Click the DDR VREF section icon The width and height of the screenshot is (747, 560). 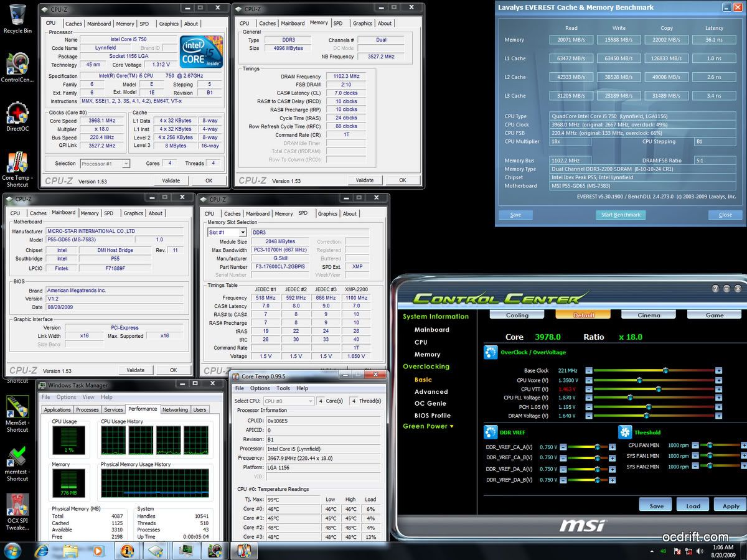pyautogui.click(x=491, y=432)
